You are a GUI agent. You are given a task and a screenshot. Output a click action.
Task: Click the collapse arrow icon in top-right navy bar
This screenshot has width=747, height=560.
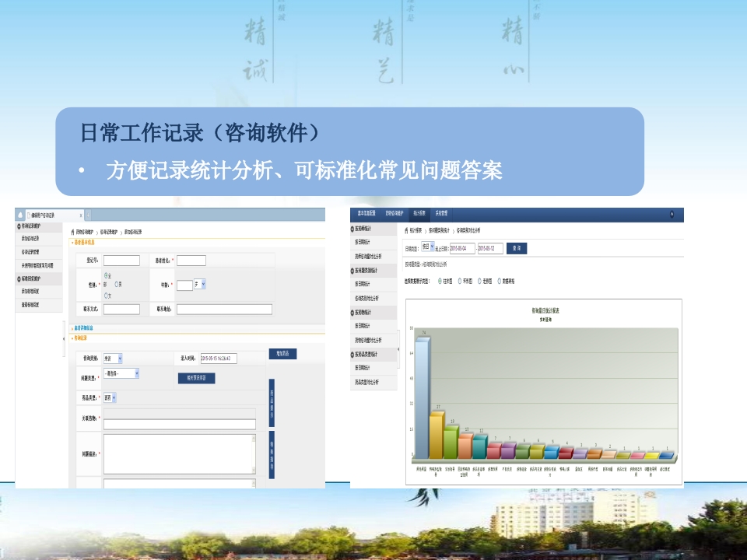672,214
